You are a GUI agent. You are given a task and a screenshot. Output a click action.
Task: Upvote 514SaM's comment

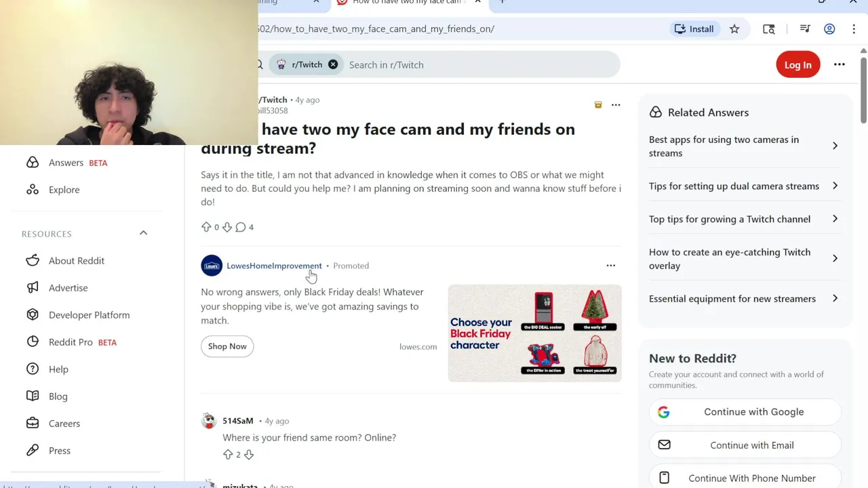pos(228,455)
